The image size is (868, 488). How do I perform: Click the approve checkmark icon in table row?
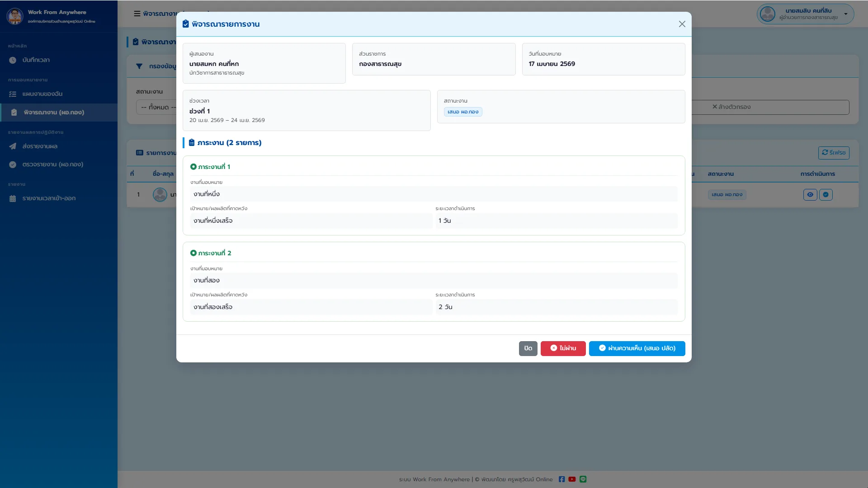(826, 195)
